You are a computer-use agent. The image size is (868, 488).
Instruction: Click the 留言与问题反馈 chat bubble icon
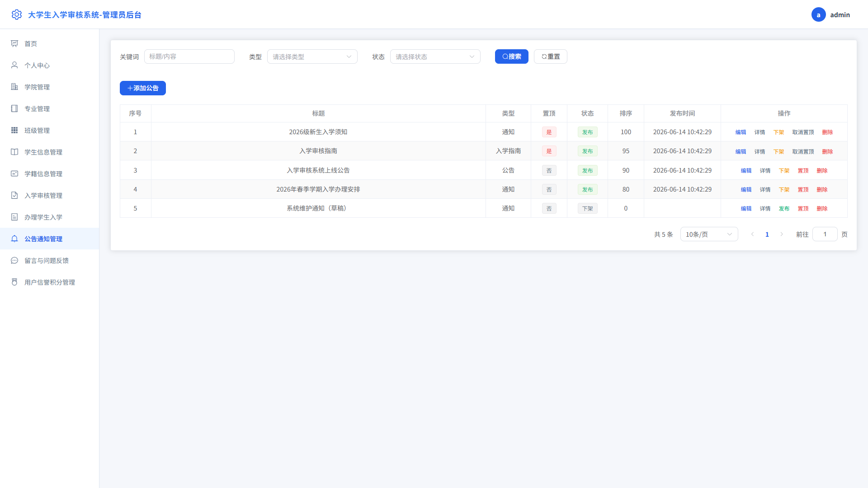click(x=14, y=260)
